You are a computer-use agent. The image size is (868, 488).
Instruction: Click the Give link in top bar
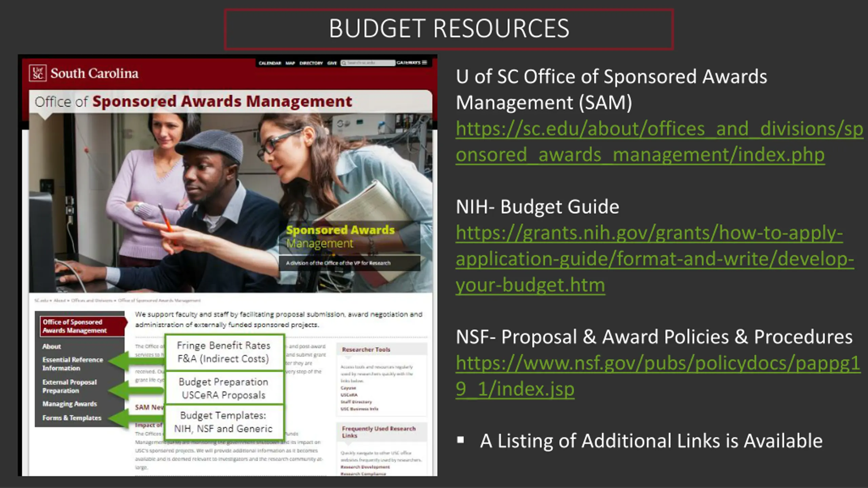(x=332, y=63)
